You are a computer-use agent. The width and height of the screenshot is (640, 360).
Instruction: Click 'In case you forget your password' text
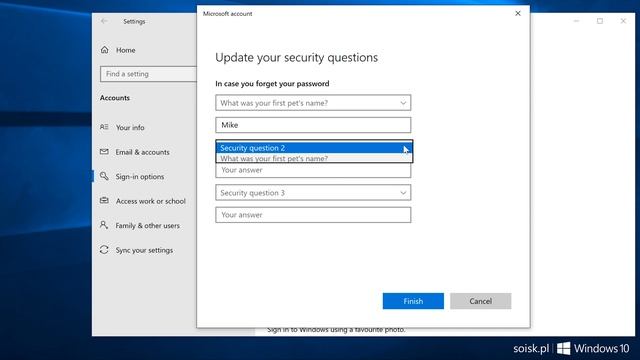pyautogui.click(x=272, y=84)
